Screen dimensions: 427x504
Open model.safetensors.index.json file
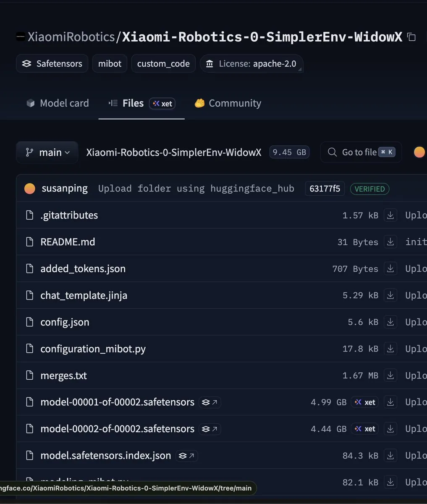tap(105, 456)
